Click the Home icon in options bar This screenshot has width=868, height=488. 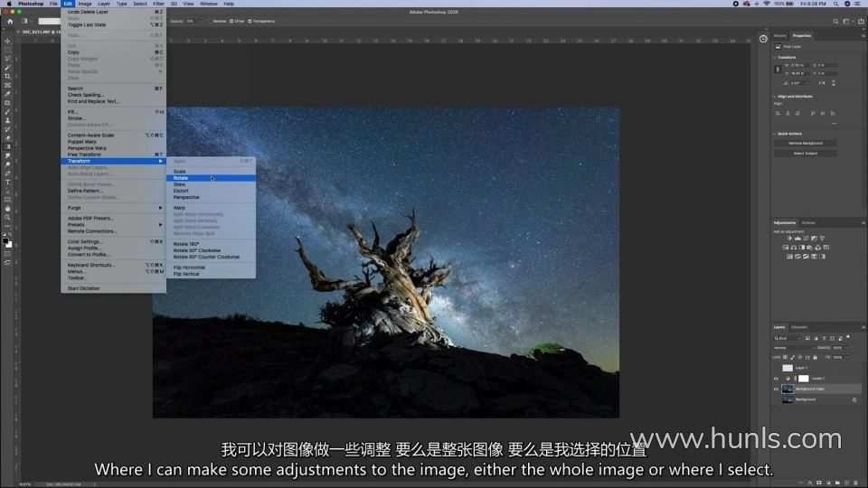10,21
